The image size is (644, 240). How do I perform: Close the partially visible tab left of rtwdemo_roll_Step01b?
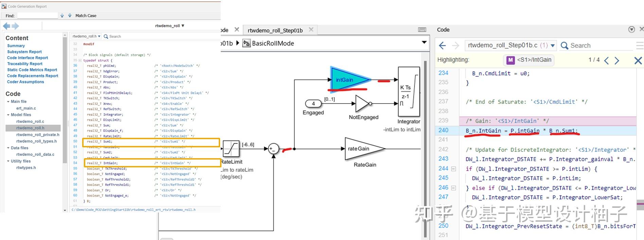(x=237, y=30)
